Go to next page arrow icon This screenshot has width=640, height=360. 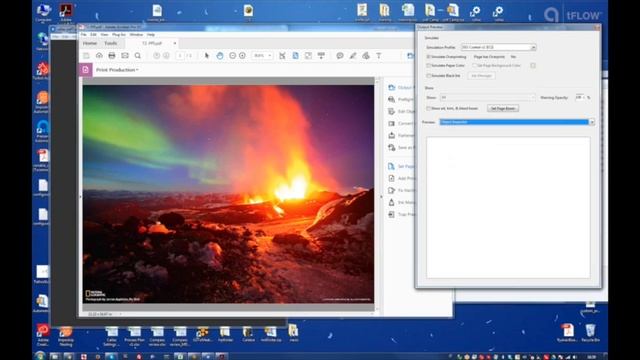166,56
